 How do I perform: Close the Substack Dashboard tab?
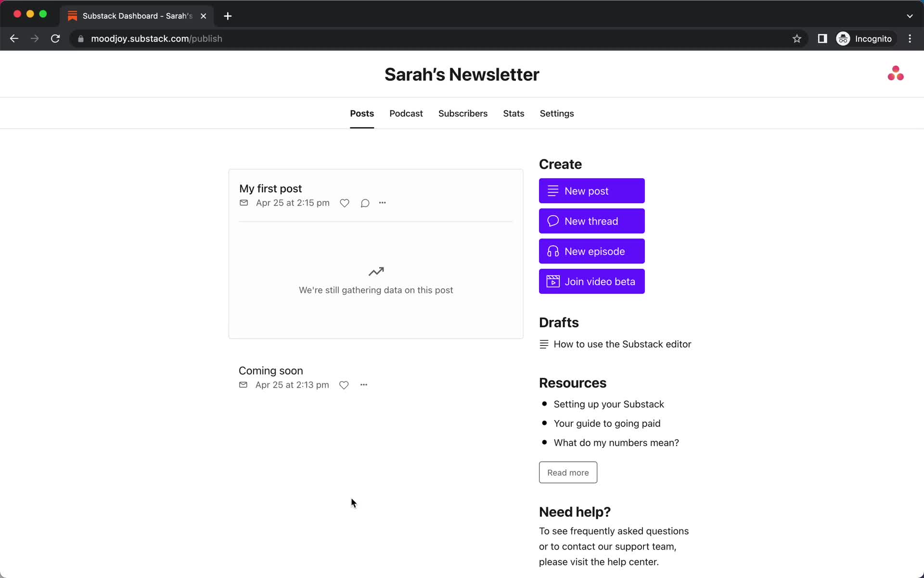204,16
